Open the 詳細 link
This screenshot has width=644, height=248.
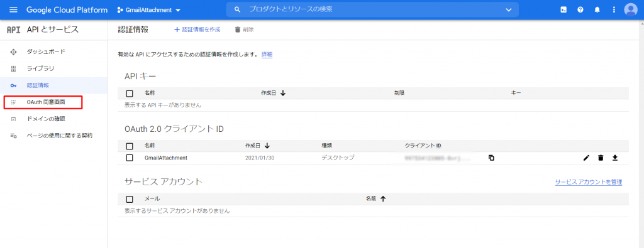[x=267, y=54]
